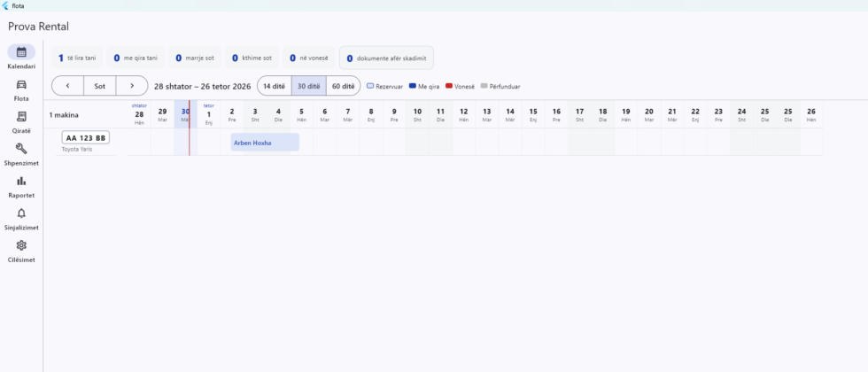The width and height of the screenshot is (868, 372).
Task: Click '1 makina' count label
Action: coord(64,115)
